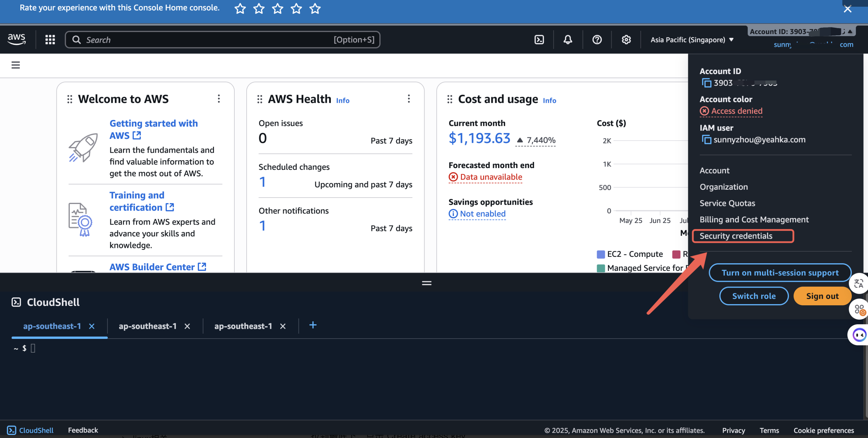868x438 pixels.
Task: Open the AWS services grid menu
Action: click(50, 40)
